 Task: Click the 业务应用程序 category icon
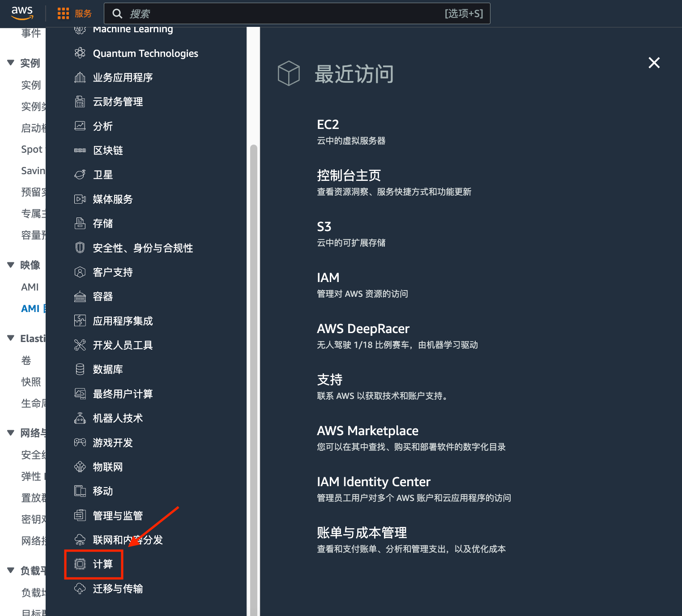[80, 77]
